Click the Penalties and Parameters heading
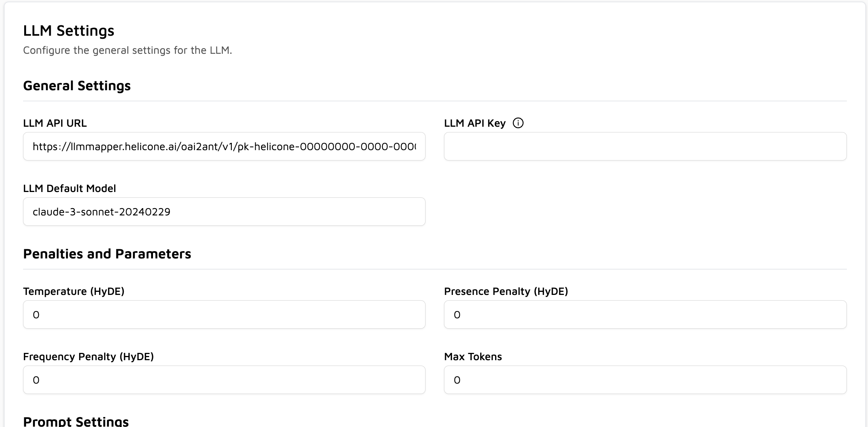Image resolution: width=868 pixels, height=427 pixels. click(x=107, y=253)
